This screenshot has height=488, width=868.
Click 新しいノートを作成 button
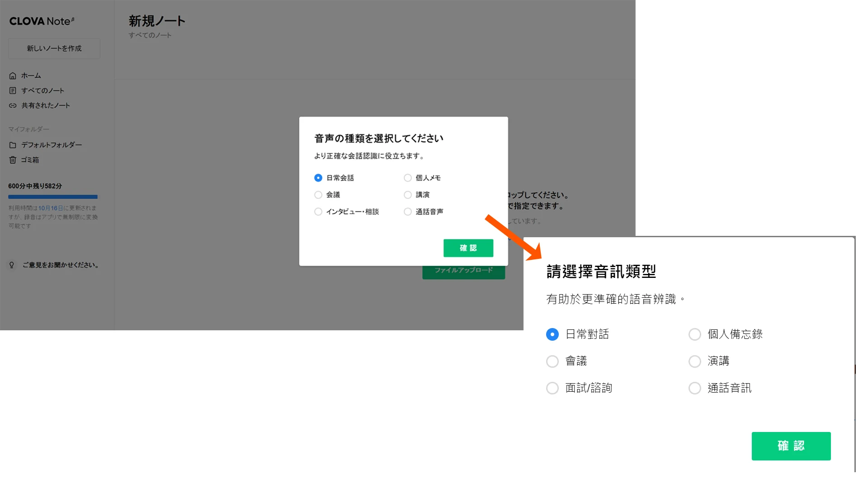[x=54, y=48]
